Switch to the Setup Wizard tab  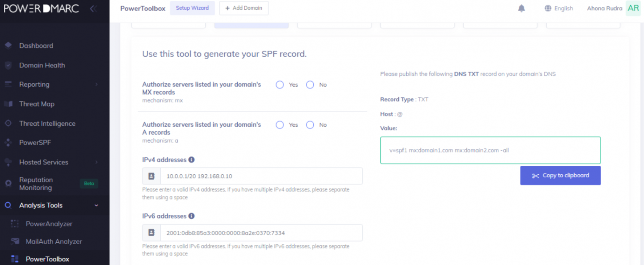click(192, 8)
